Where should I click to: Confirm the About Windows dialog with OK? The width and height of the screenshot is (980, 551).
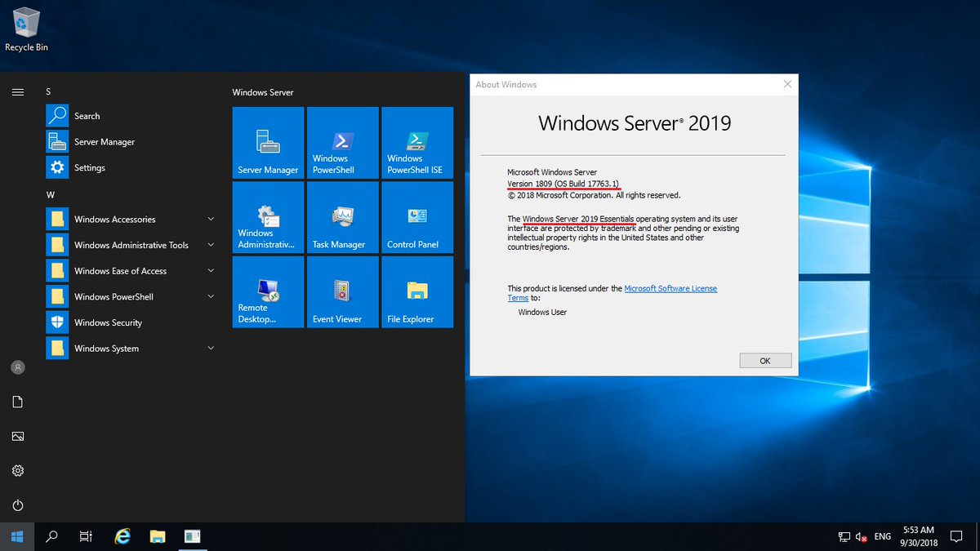click(x=765, y=360)
